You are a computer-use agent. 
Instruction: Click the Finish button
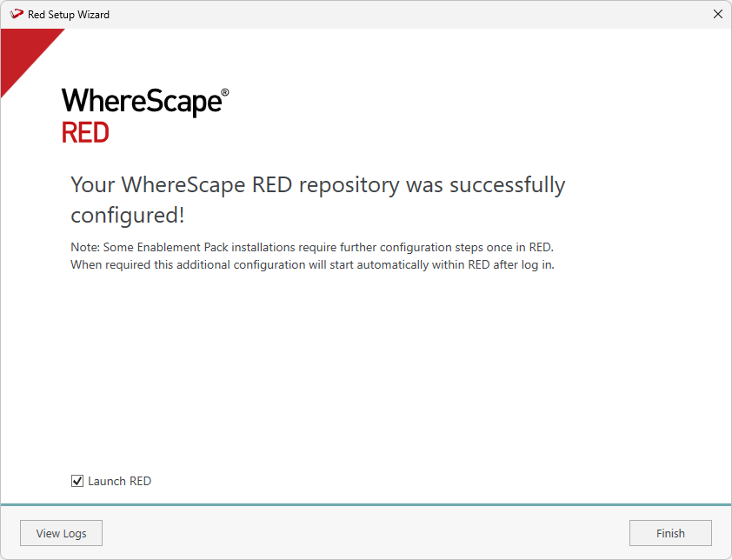pos(670,533)
